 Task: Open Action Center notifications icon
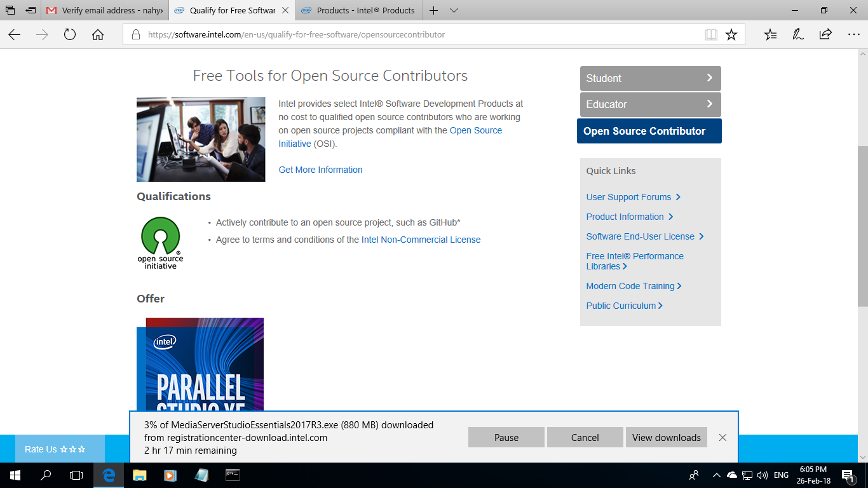(x=848, y=475)
